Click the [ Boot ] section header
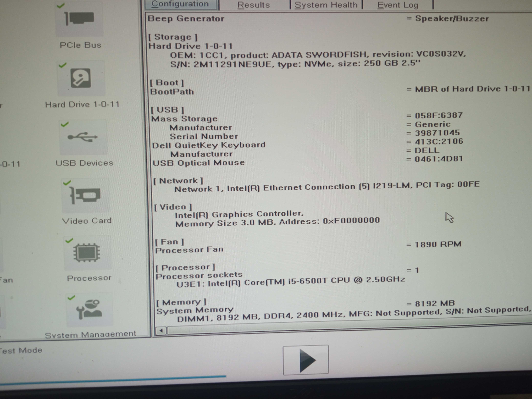This screenshot has height=399, width=532. click(167, 83)
